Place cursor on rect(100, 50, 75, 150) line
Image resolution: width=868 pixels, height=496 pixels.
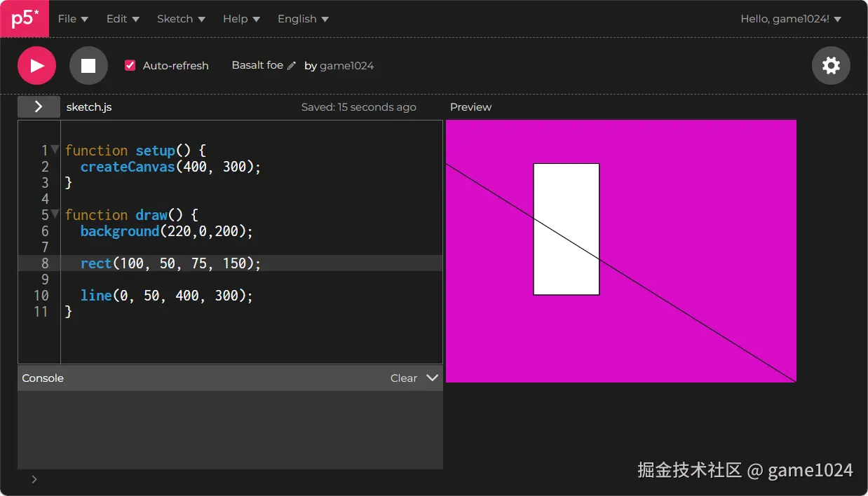pos(170,263)
